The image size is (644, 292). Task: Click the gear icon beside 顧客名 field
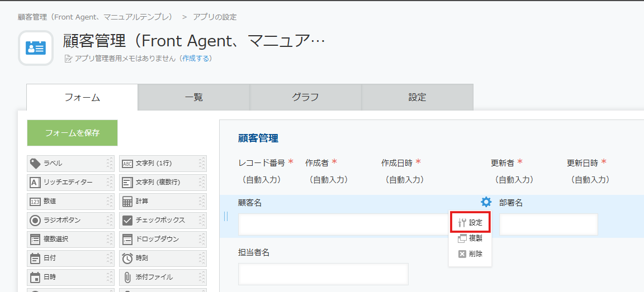point(486,202)
